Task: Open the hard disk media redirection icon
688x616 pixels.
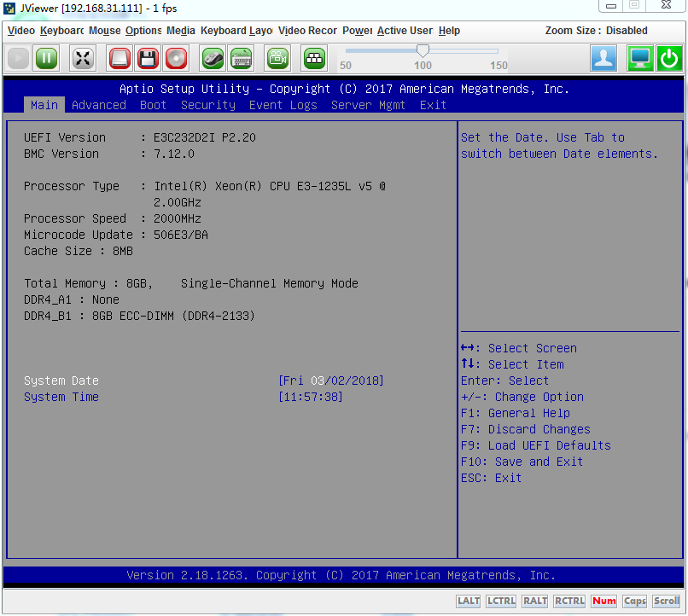Action: [x=120, y=58]
